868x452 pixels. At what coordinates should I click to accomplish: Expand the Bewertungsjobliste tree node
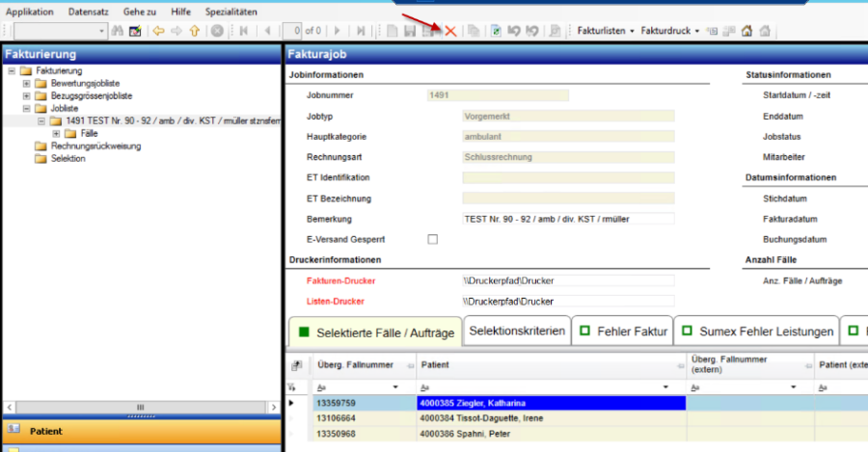coord(27,84)
